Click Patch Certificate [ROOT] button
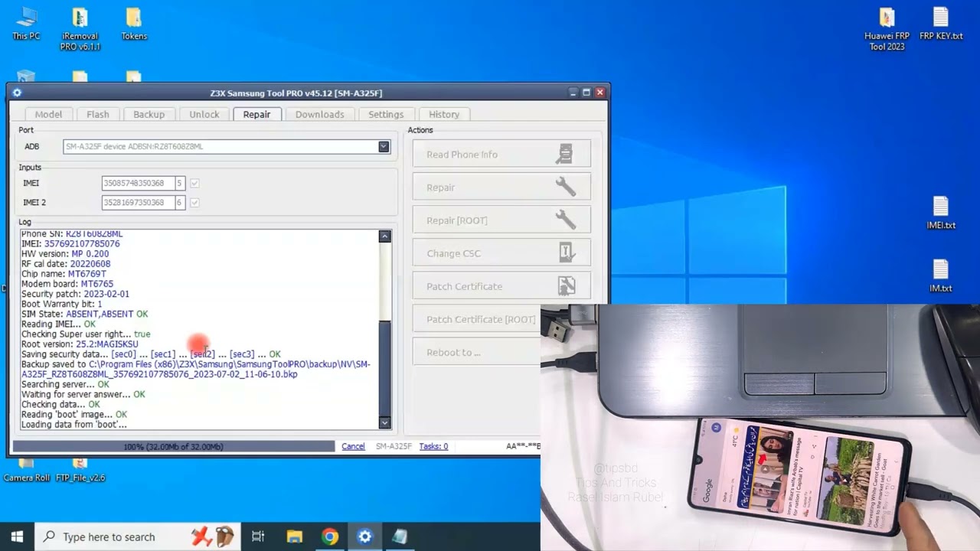 (x=476, y=319)
